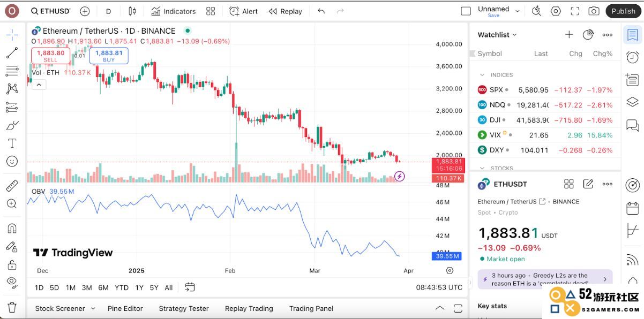This screenshot has width=644, height=319.
Task: Open the Watchlist name dropdown
Action: (x=497, y=35)
